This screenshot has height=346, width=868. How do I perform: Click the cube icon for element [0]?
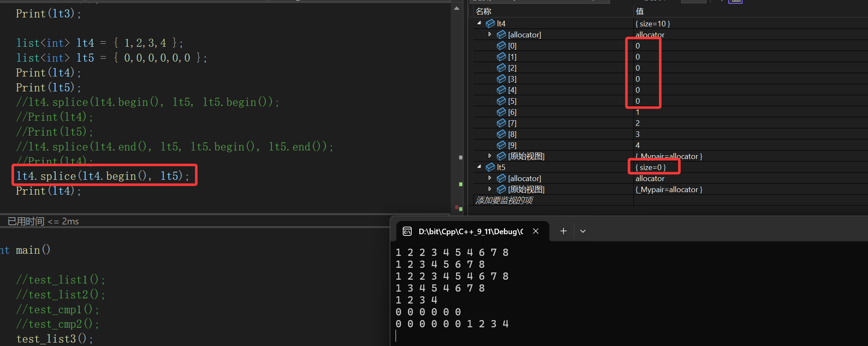coord(501,45)
